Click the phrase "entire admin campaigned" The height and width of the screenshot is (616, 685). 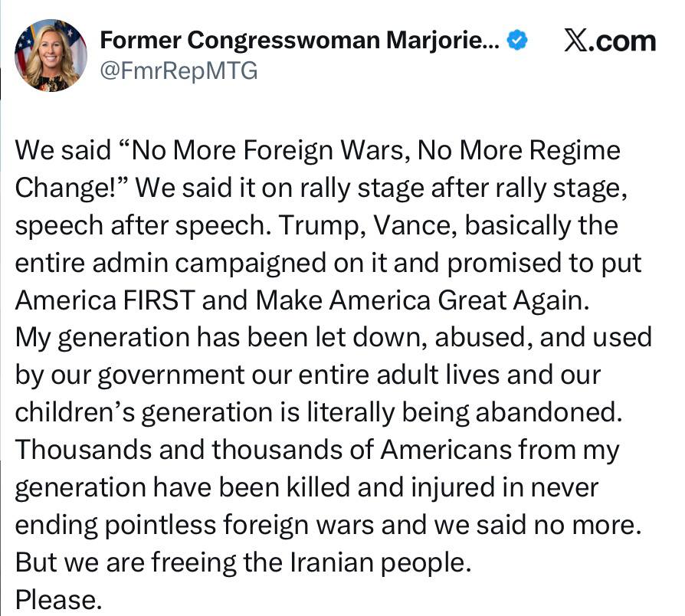click(x=155, y=263)
